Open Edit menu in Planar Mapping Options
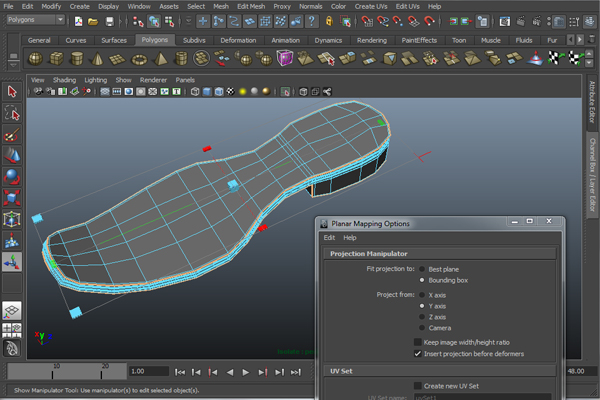This screenshot has height=400, width=600. (329, 238)
